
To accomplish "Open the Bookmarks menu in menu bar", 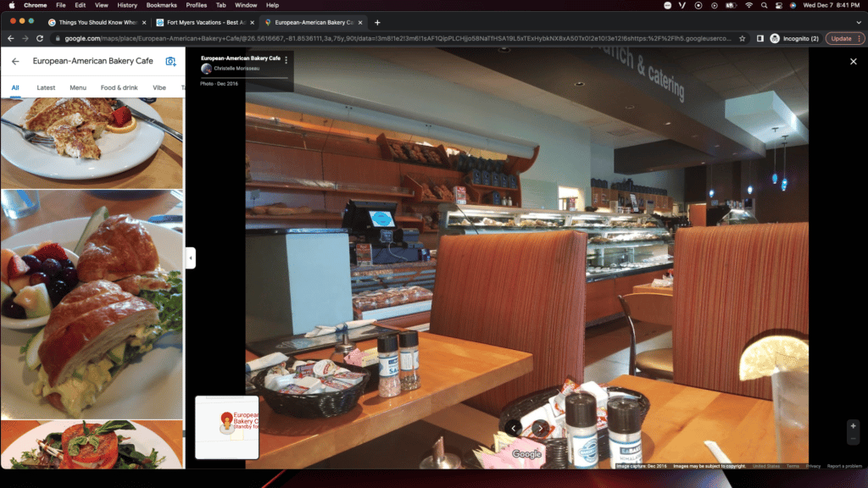I will pyautogui.click(x=161, y=5).
